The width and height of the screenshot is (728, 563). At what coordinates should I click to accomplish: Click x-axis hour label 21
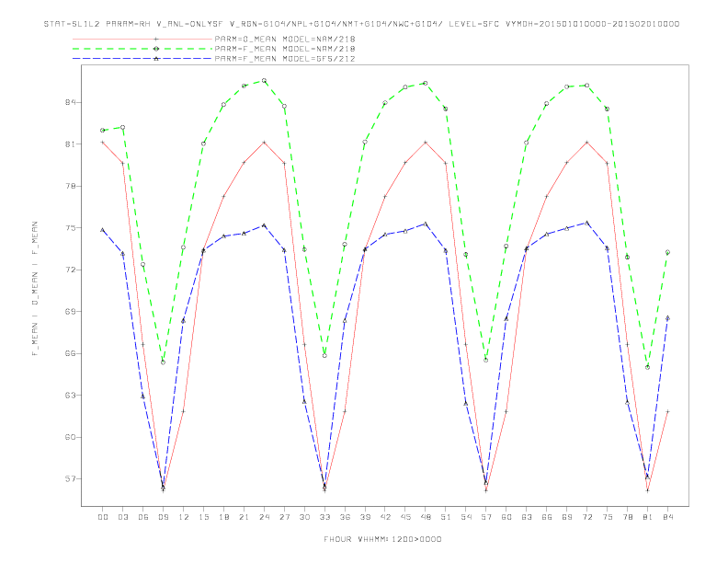tap(244, 517)
